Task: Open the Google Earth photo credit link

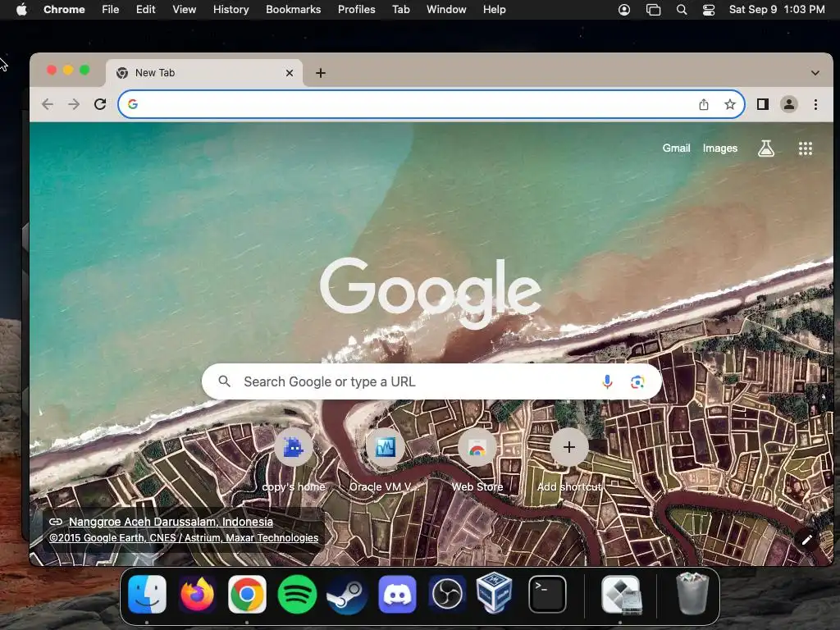Action: click(184, 538)
